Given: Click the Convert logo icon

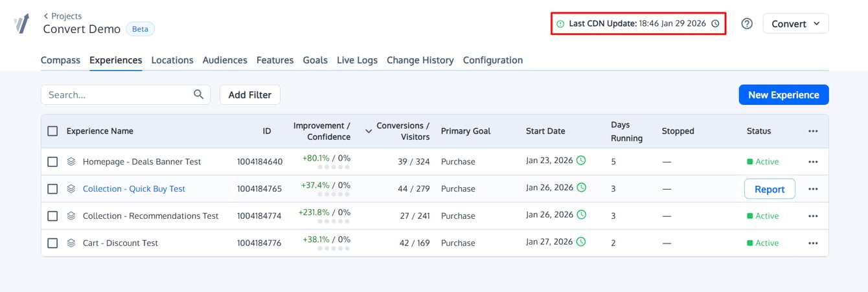Looking at the screenshot, I should pyautogui.click(x=21, y=23).
